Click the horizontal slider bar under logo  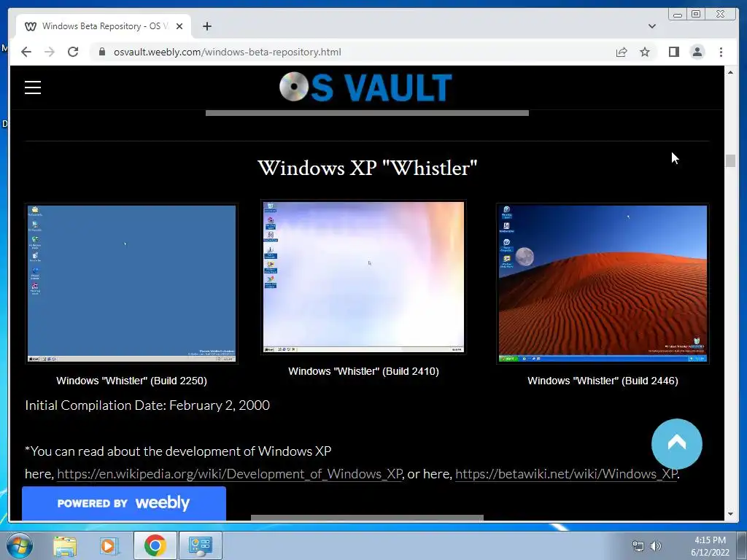368,113
